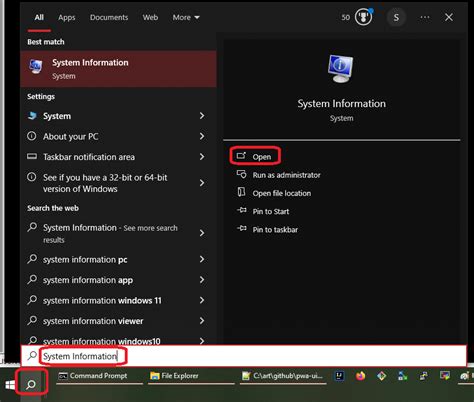Expand the arrow for system information pc
Screen dimensions: 474x402
pos(202,259)
